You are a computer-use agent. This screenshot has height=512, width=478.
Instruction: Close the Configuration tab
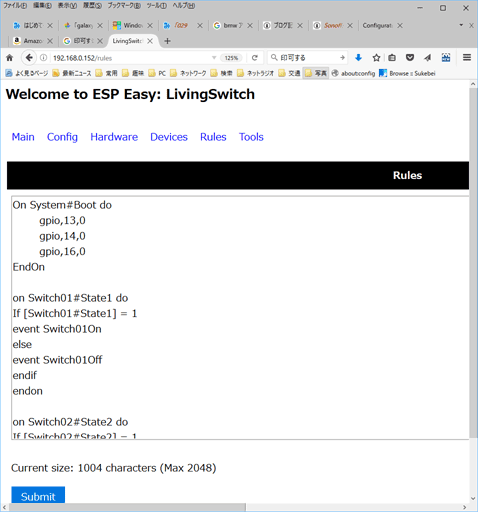pos(400,25)
